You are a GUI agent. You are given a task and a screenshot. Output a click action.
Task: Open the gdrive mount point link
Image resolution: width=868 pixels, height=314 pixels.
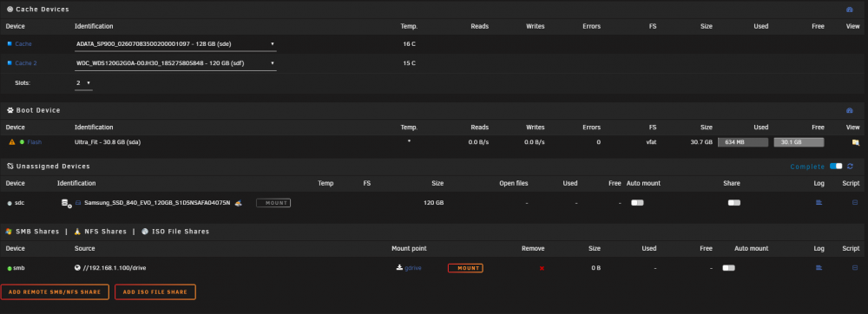pos(413,268)
